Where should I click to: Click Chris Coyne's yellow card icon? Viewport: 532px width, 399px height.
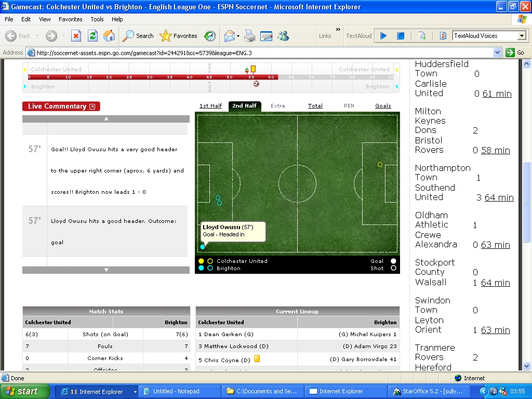[257, 358]
